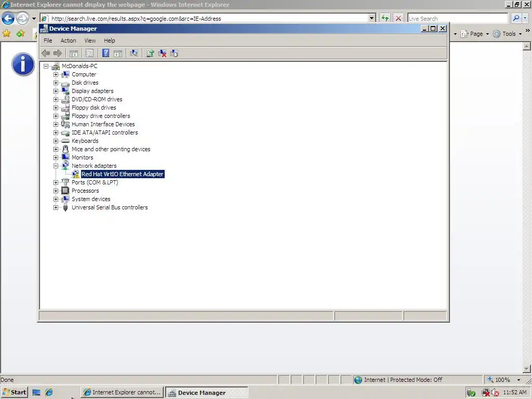The width and height of the screenshot is (532, 399).
Task: Open the Properties toolbar icon
Action: click(89, 54)
